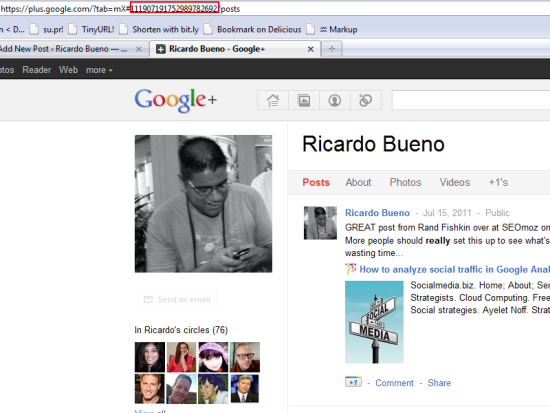Click the Send an email button
Image resolution: width=550 pixels, height=413 pixels.
click(177, 299)
